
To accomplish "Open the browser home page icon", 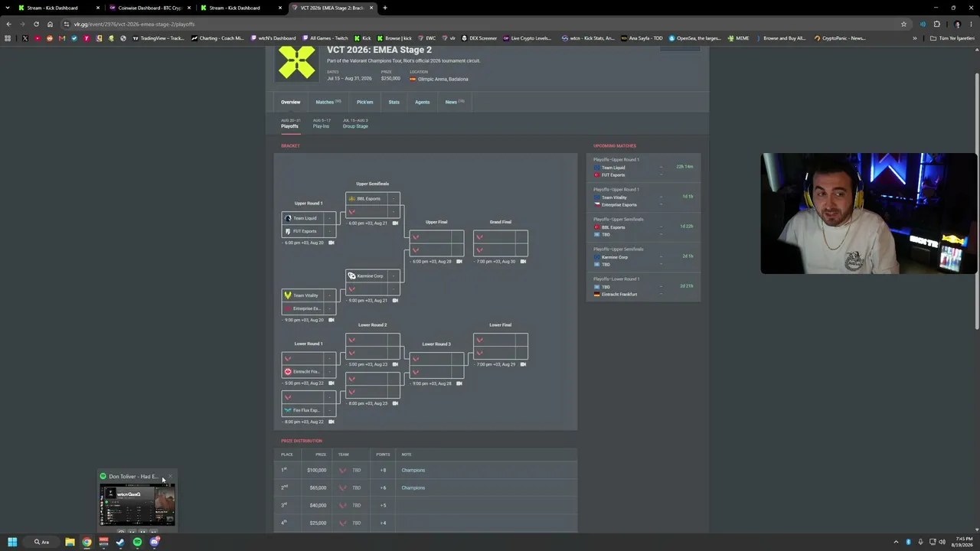I will 50,24.
